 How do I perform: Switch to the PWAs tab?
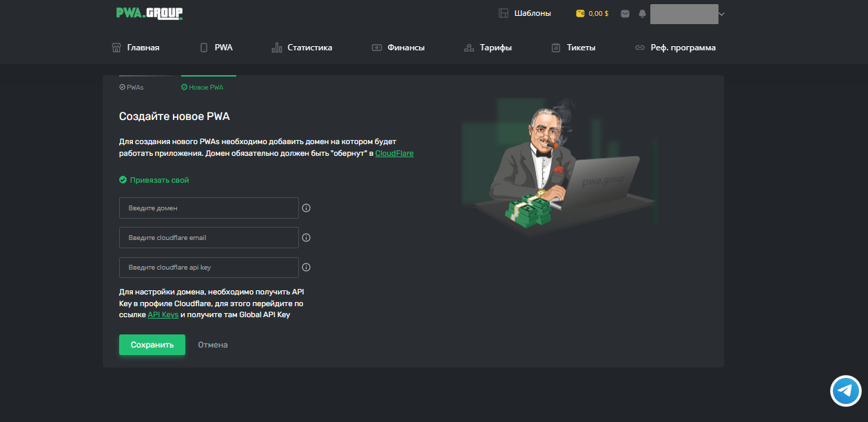pos(132,88)
